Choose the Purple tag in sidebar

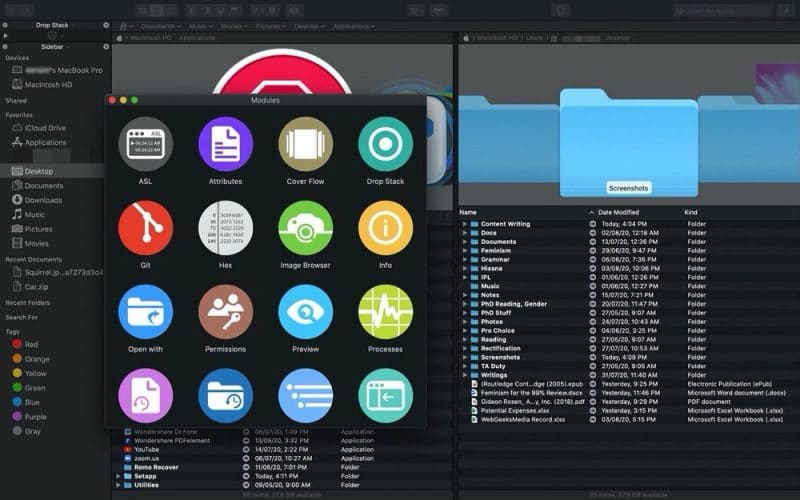[x=36, y=416]
